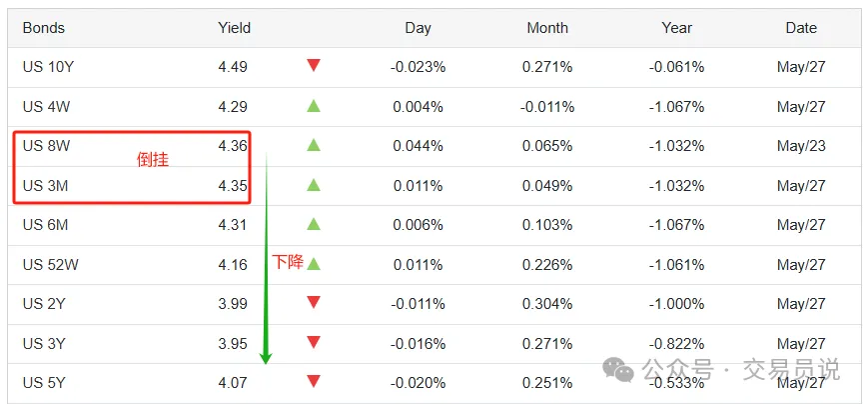This screenshot has width=868, height=404.
Task: Click the green up arrow for US 4W
Action: click(x=314, y=106)
